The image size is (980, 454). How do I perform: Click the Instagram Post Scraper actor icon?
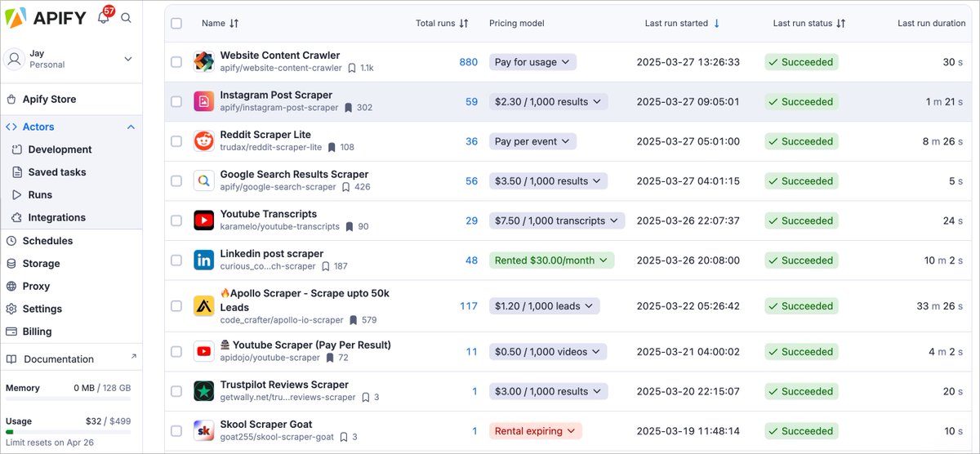point(203,101)
